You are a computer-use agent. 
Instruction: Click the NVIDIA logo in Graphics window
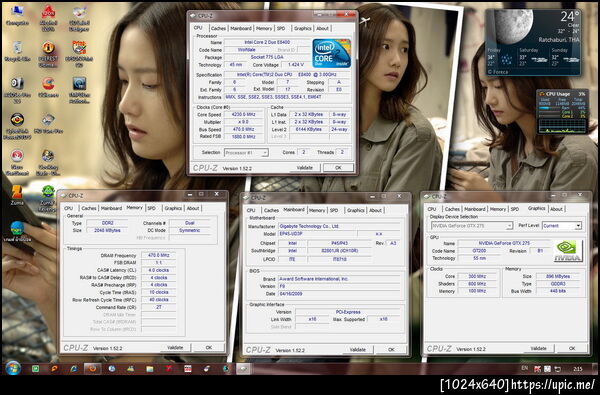tap(568, 251)
